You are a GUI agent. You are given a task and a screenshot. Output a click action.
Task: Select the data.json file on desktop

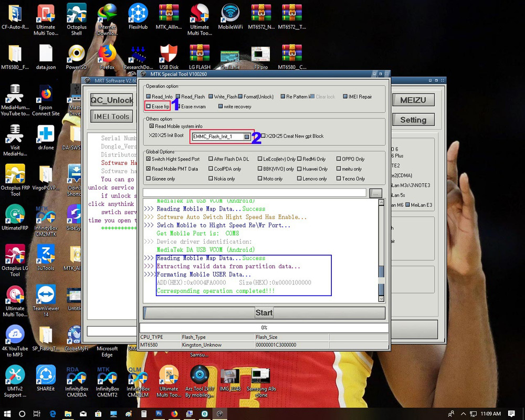click(x=46, y=57)
